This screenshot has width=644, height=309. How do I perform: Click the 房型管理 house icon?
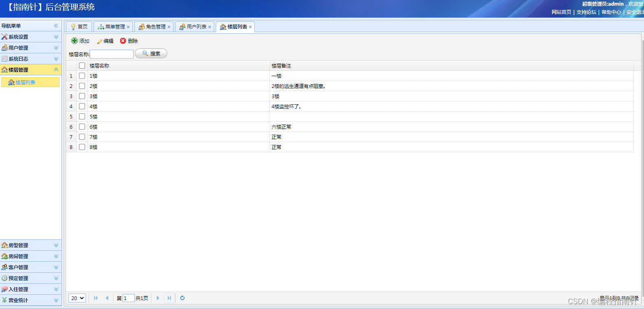tap(4, 245)
